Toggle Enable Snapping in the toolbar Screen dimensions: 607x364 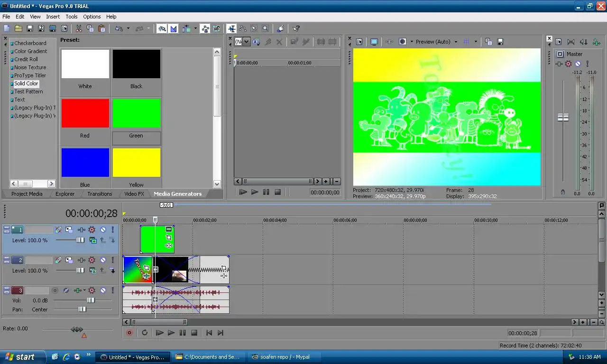point(162,28)
